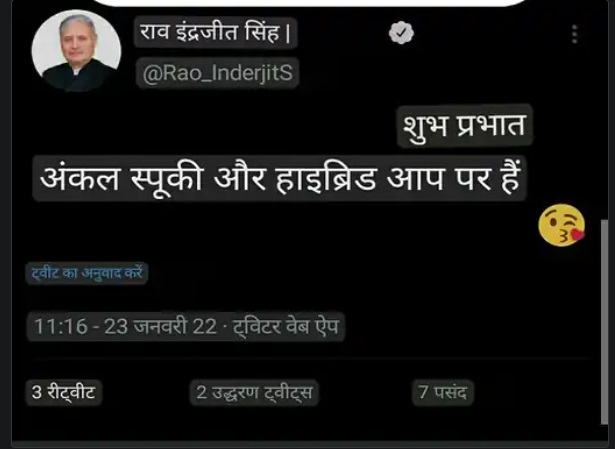Screen dimensions: 615x449
Task: Open the ट्विटर वेब ऐप source label
Action: pos(286,327)
